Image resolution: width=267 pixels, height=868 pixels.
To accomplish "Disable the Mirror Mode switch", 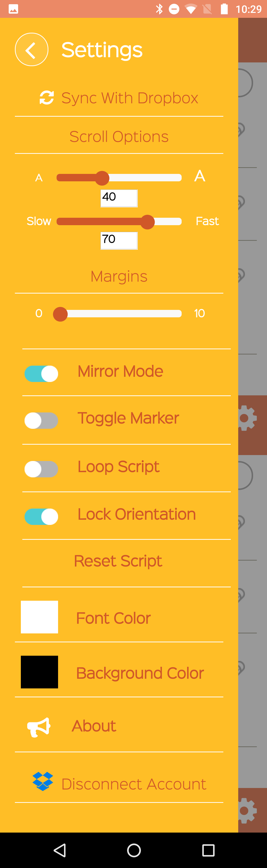I will click(41, 374).
